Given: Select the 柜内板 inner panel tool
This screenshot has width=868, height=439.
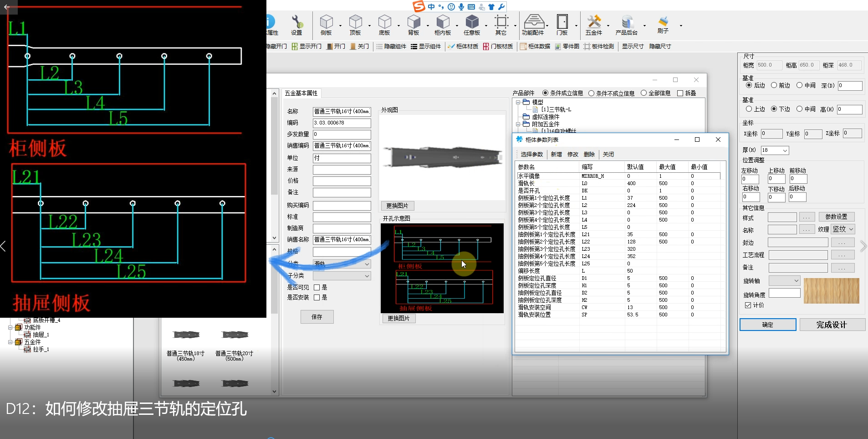Looking at the screenshot, I should (x=443, y=25).
